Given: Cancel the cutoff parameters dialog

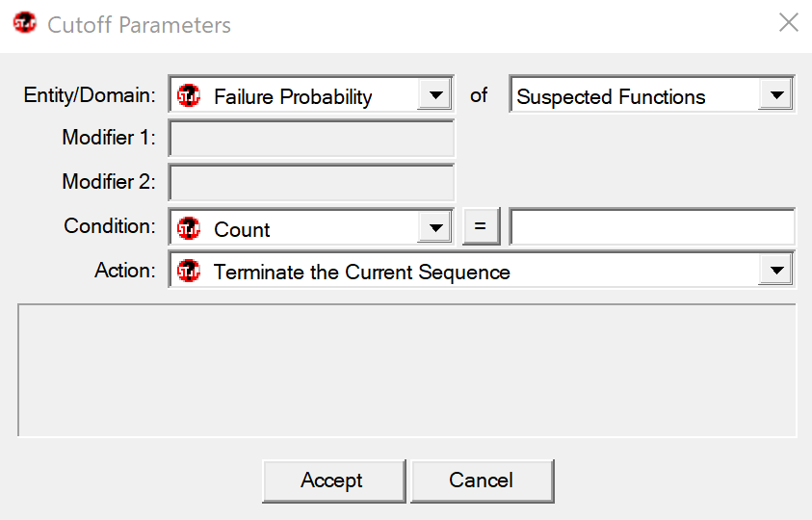Looking at the screenshot, I should (x=483, y=481).
